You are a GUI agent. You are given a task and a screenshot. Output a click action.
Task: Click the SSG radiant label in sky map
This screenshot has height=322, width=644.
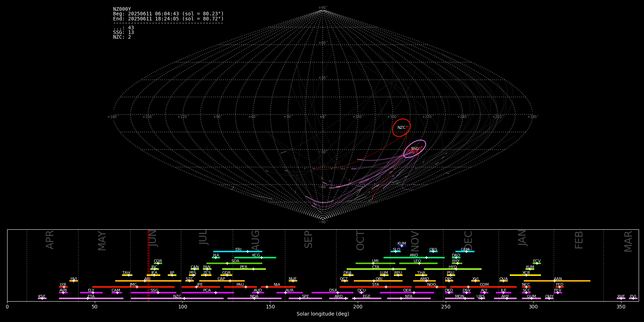tap(415, 149)
